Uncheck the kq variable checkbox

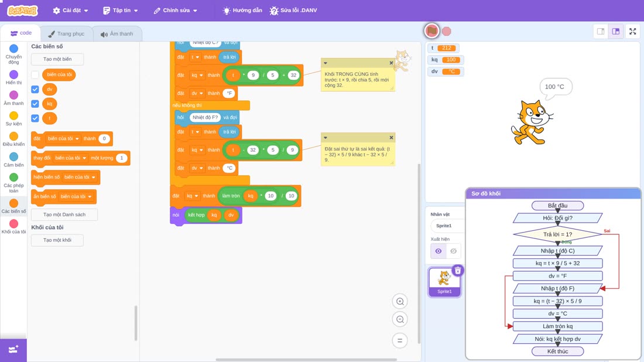pos(35,104)
